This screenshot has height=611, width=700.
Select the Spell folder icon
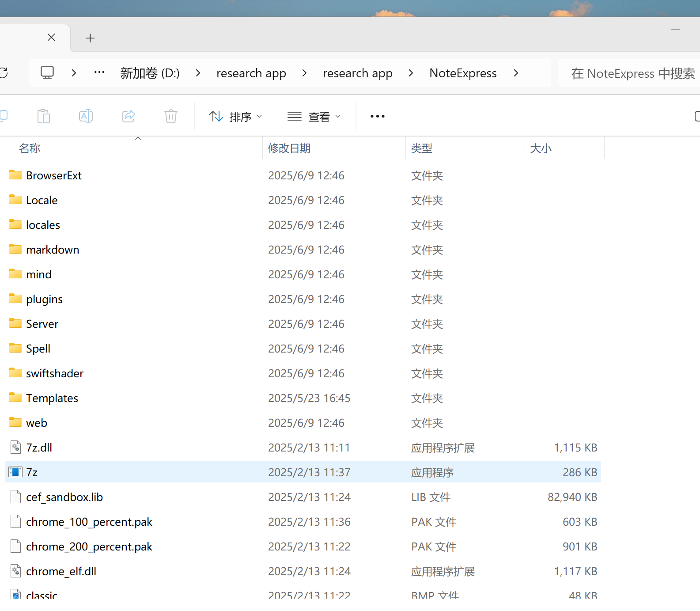click(x=15, y=348)
